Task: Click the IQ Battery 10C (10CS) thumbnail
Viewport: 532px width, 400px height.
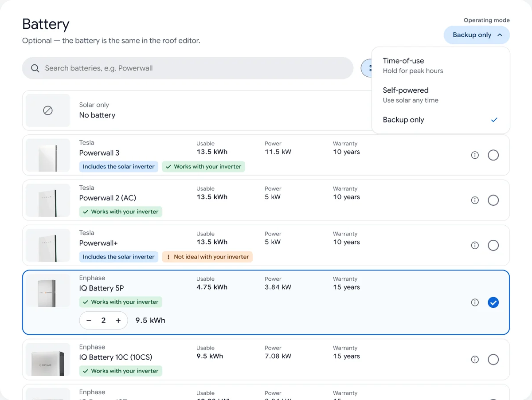Action: click(x=48, y=360)
